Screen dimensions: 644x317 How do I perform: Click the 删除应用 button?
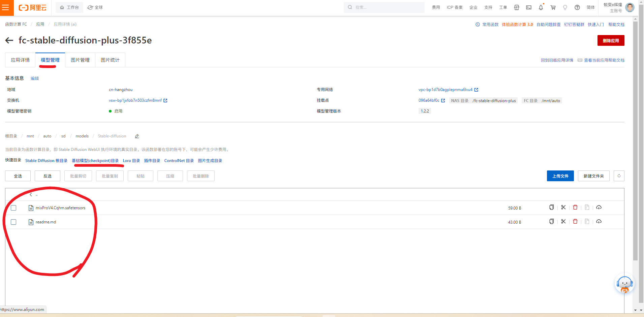click(611, 40)
